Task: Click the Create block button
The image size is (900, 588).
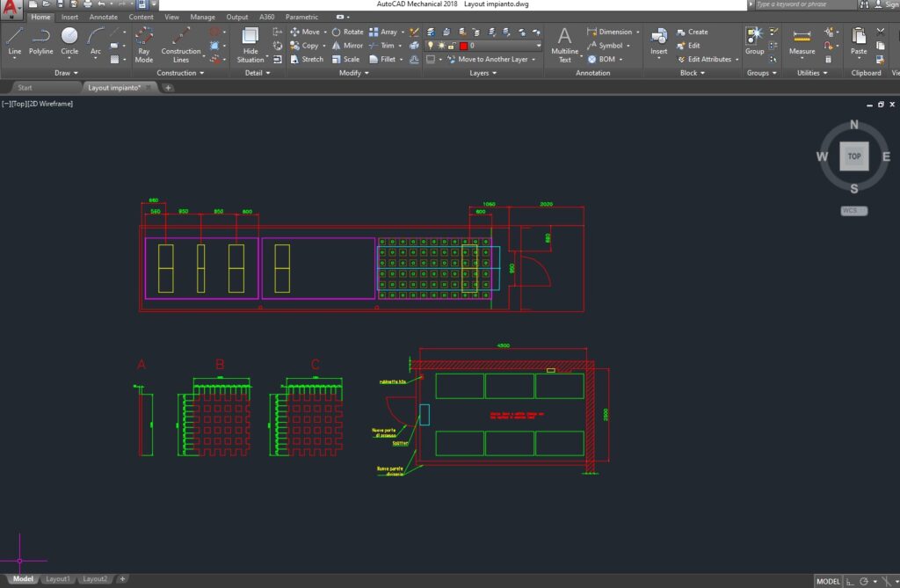Action: [x=693, y=33]
